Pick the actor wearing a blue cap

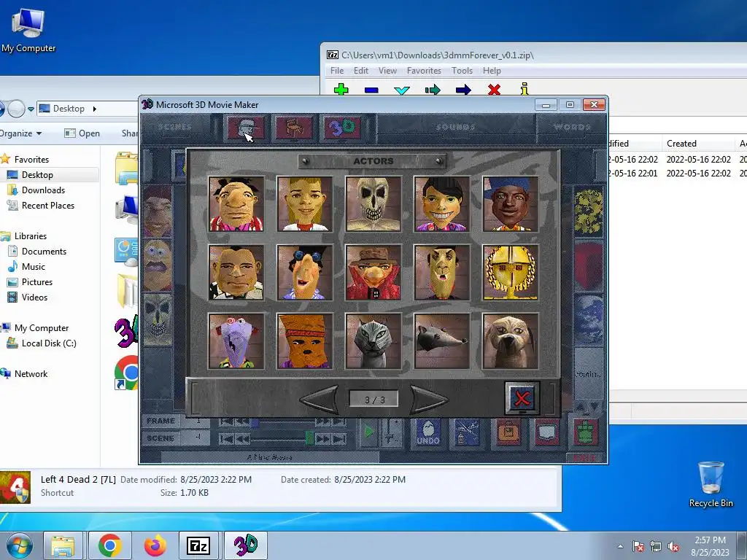(510, 204)
